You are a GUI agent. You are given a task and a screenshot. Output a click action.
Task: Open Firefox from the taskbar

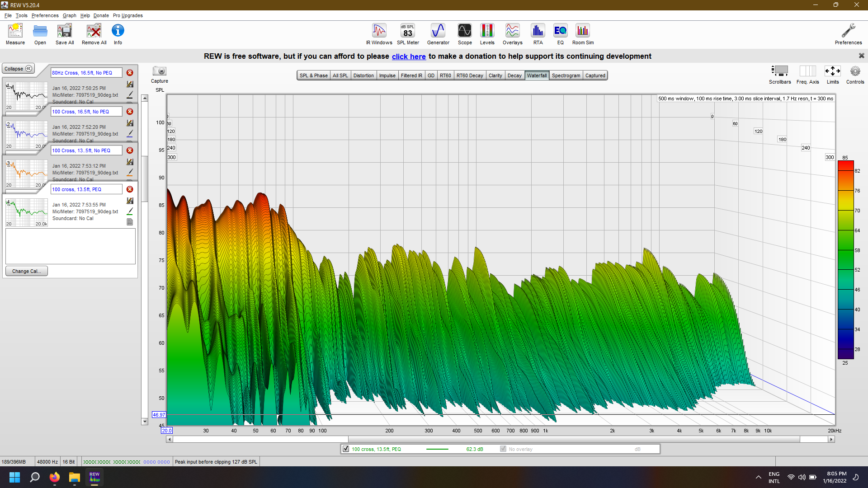[x=55, y=477]
